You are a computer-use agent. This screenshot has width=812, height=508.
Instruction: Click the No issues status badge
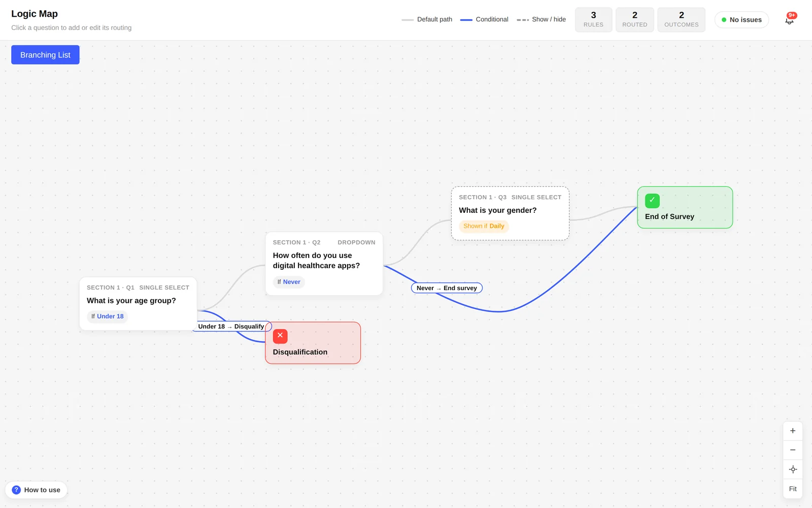click(741, 20)
